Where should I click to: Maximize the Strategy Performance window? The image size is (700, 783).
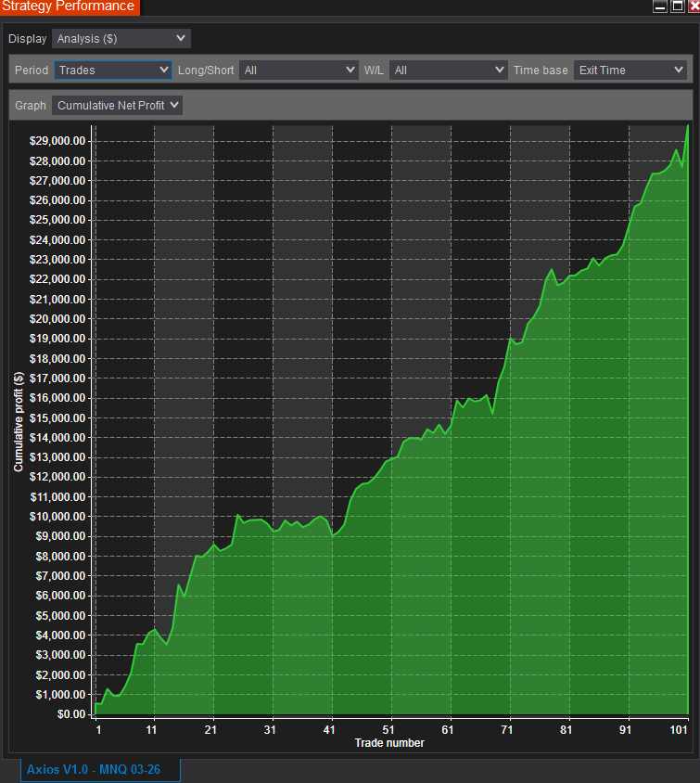676,6
